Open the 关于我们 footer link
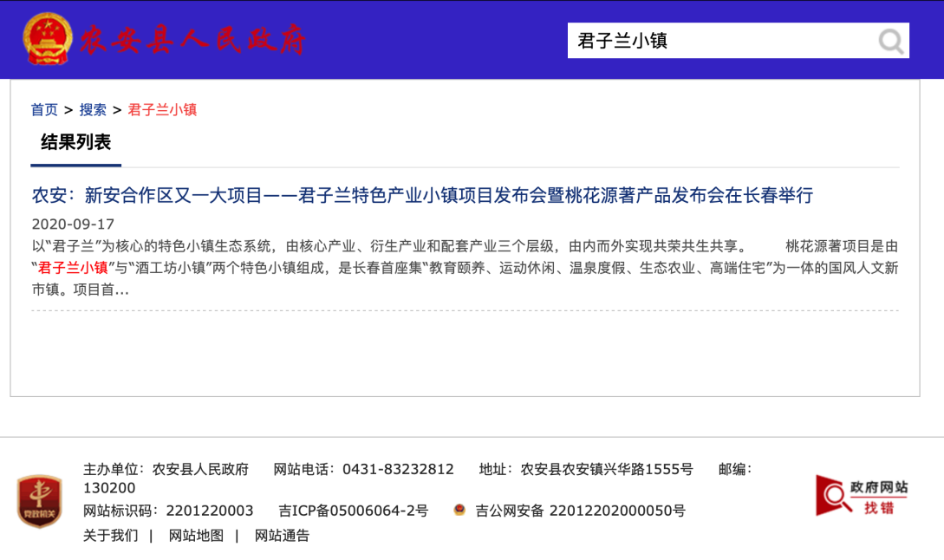944x560 pixels. click(x=110, y=536)
